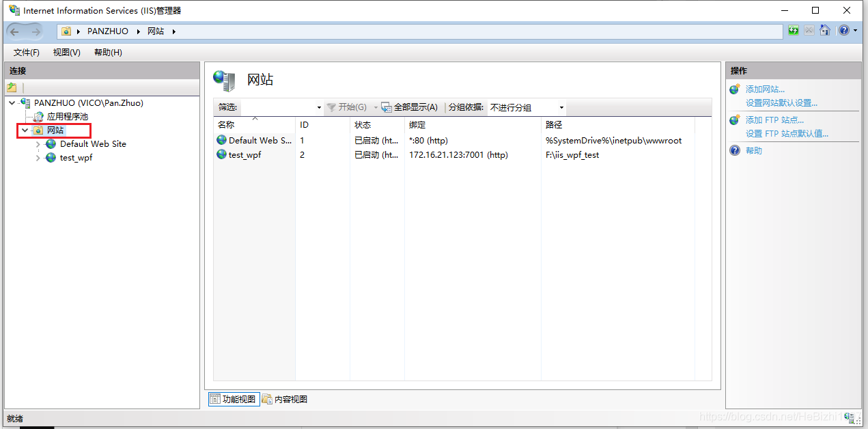
Task: Open dropdown arrow next to help icon
Action: tap(855, 31)
